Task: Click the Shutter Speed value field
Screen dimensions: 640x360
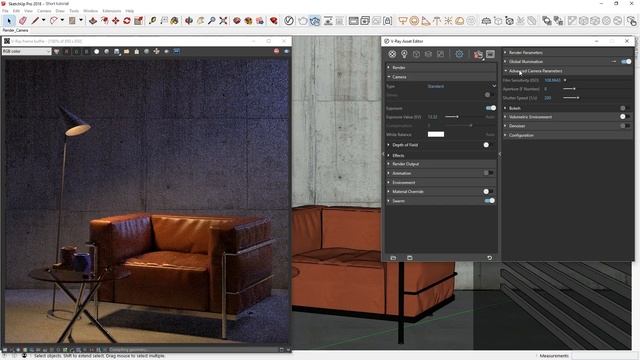Action: coord(548,98)
